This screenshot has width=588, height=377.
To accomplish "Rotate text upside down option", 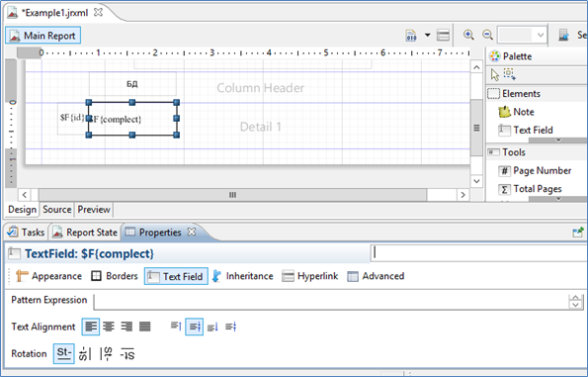I will click(x=127, y=353).
